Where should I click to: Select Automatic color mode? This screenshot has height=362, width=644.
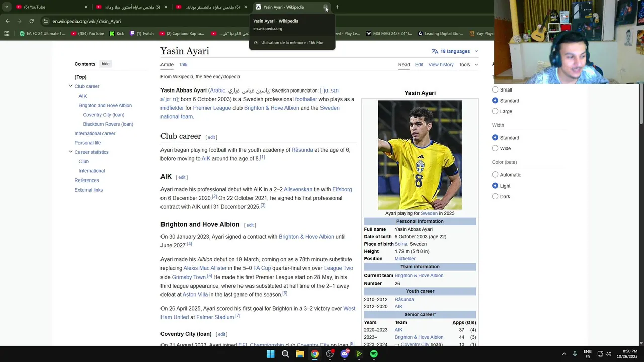click(x=495, y=175)
